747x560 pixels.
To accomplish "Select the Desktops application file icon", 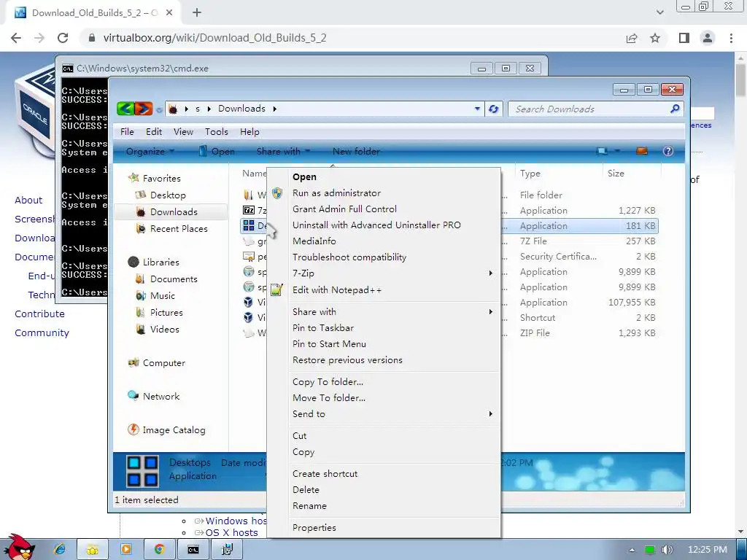I will point(249,226).
